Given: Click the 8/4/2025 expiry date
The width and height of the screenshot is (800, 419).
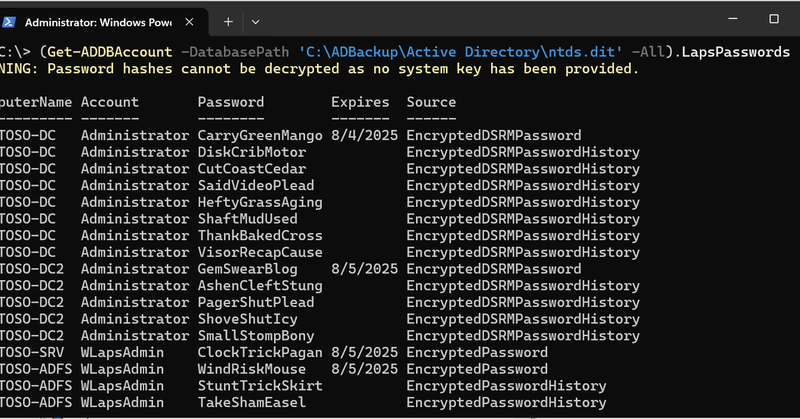Looking at the screenshot, I should 364,136.
